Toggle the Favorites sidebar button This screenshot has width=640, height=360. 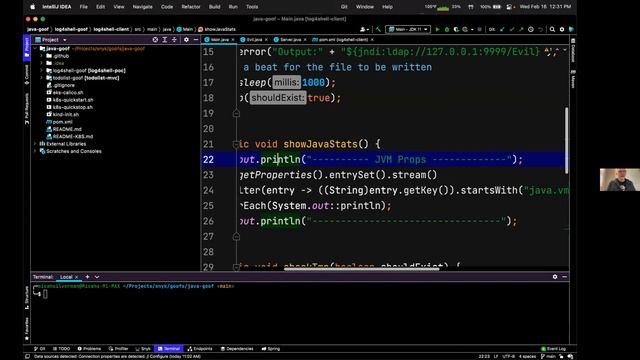click(27, 329)
